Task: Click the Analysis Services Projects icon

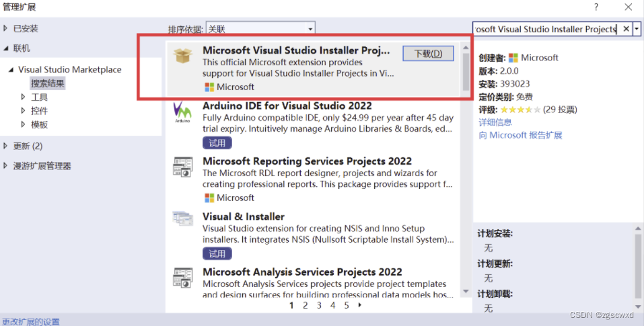Action: tap(183, 278)
